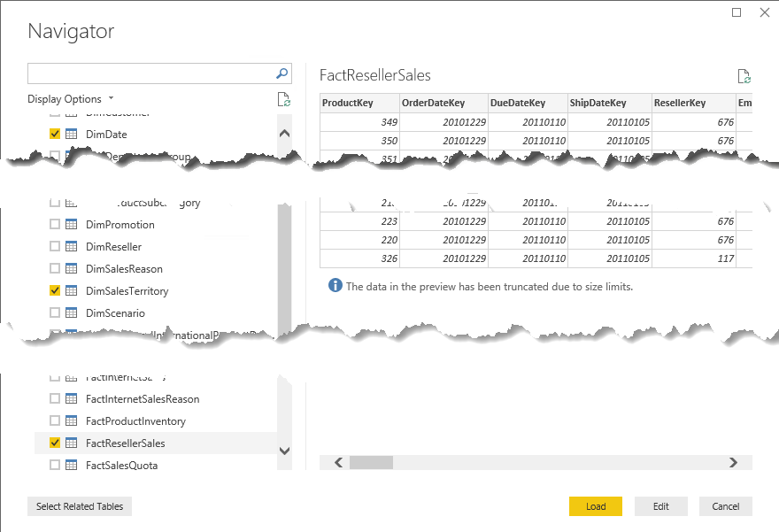Uncheck the DimSalesTerritory checkbox
779x532 pixels.
pyautogui.click(x=55, y=291)
